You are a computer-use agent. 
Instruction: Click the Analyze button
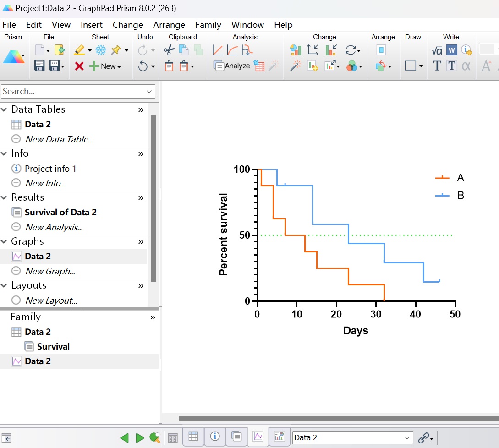tap(232, 66)
